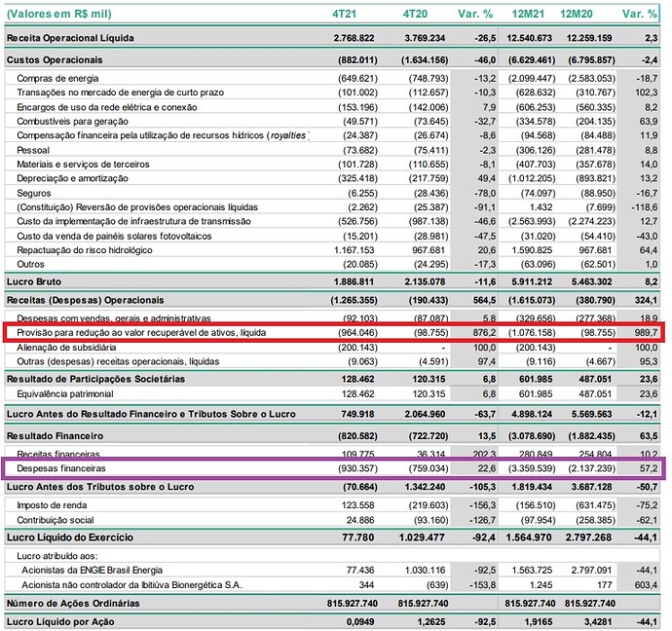This screenshot has width=672, height=631.
Task: Click the "Outros" row label
Action: coord(30,264)
